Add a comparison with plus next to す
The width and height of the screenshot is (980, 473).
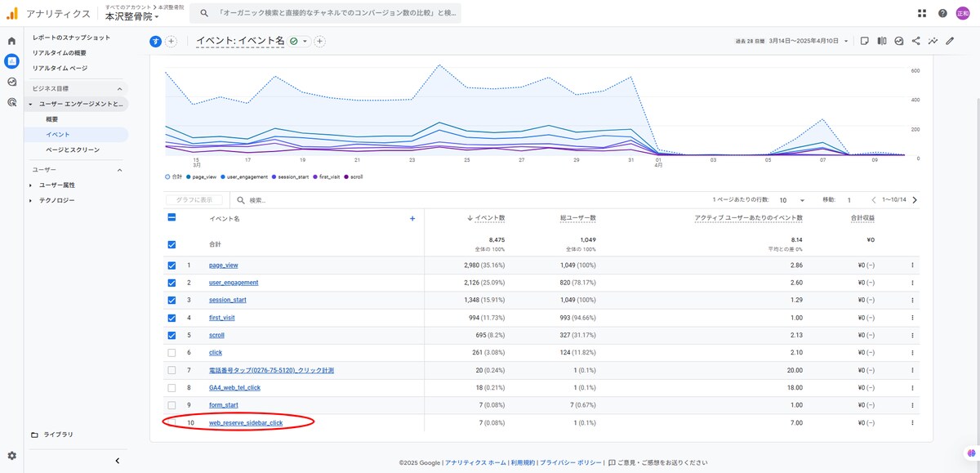click(171, 41)
